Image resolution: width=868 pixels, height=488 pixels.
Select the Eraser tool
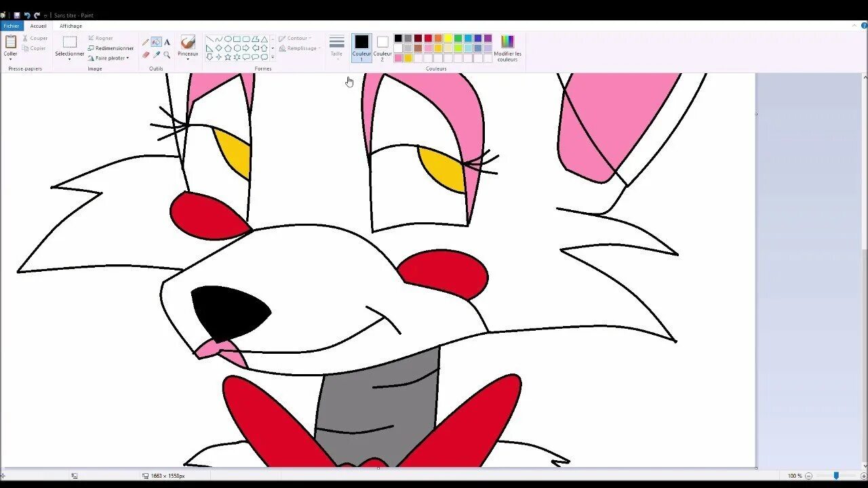point(146,55)
